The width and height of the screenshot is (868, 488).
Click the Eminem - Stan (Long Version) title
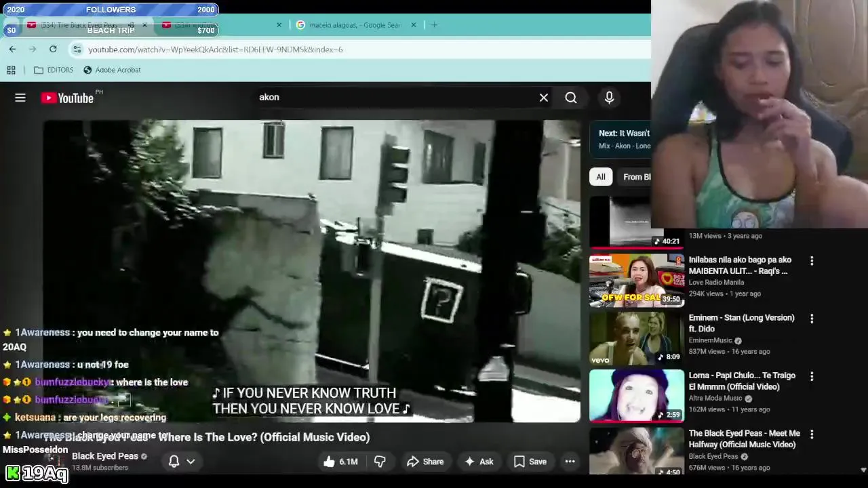[741, 323]
